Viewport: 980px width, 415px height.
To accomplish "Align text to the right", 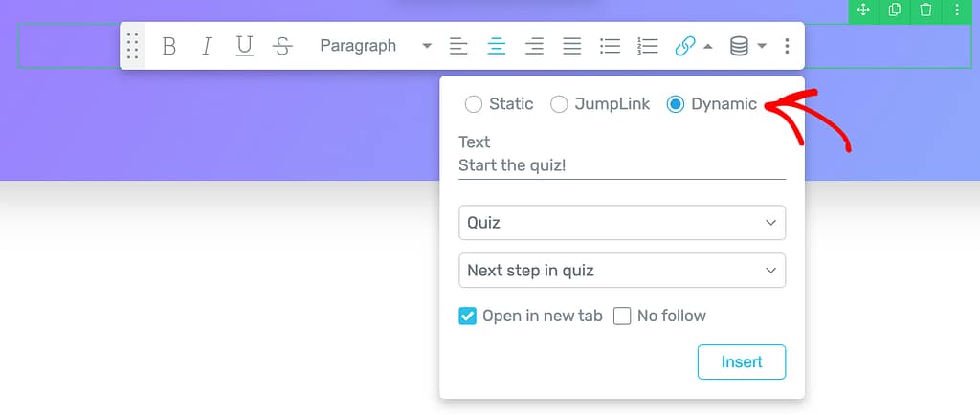I will pos(534,46).
